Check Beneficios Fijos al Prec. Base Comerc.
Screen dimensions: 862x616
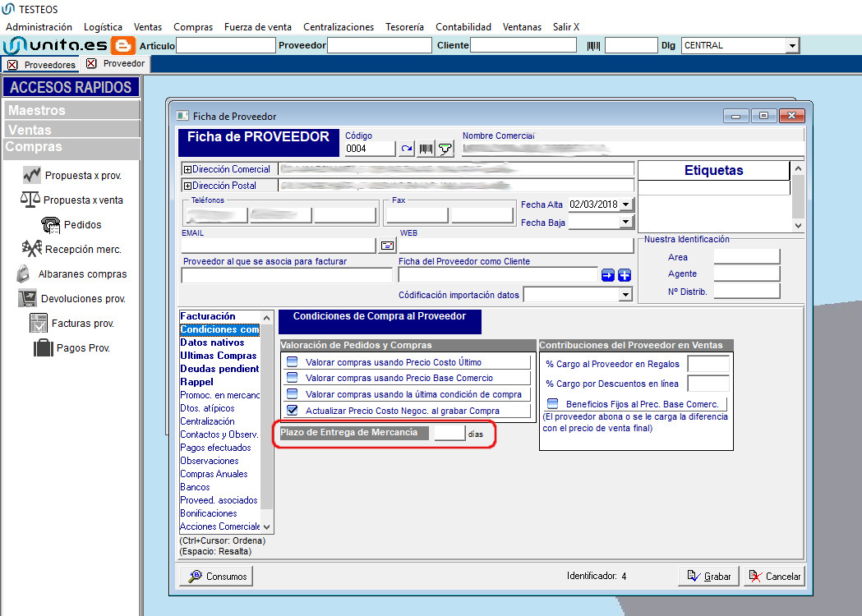tap(552, 403)
